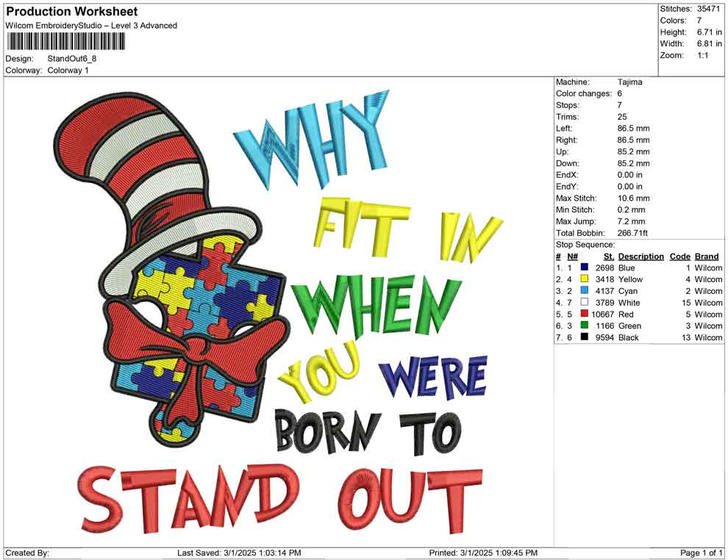
Task: Click the 'Printed: 3/1/2025 1:09:45 PM' footer
Action: coord(483,553)
